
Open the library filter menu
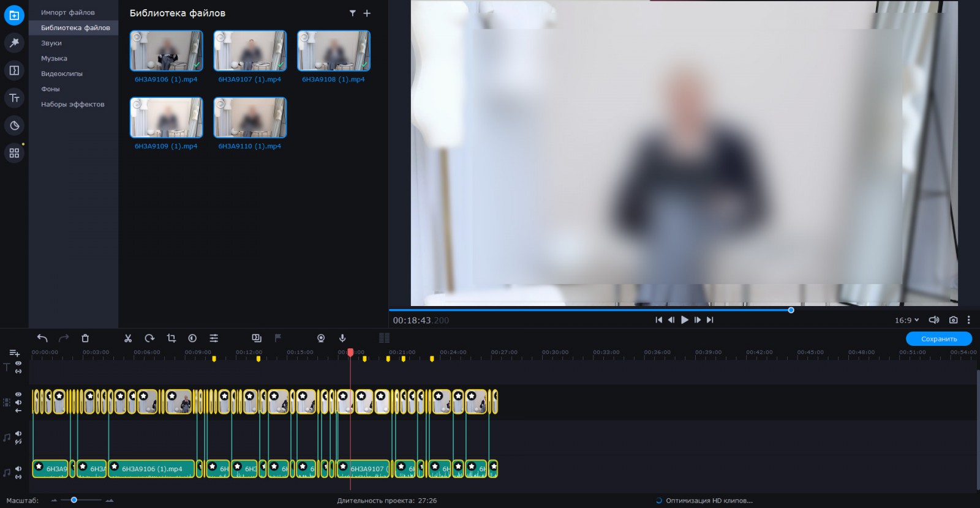(x=353, y=13)
